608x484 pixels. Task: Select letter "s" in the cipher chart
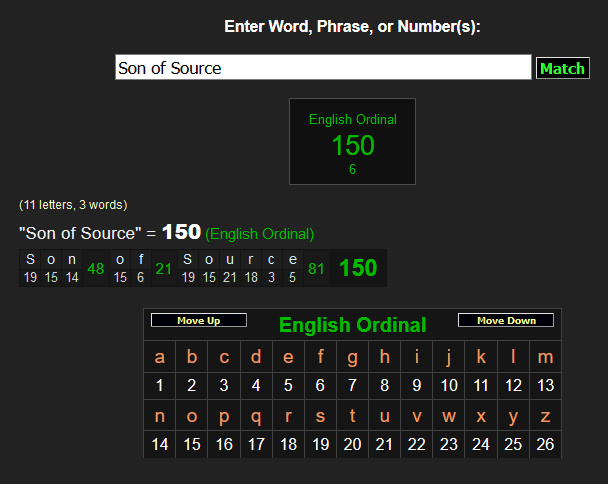click(320, 416)
